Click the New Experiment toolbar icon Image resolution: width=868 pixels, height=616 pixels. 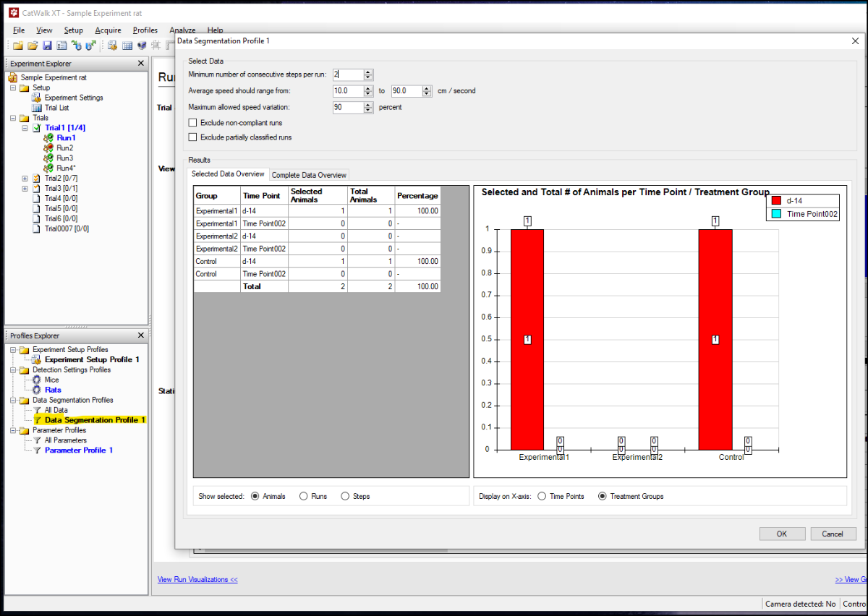(18, 46)
